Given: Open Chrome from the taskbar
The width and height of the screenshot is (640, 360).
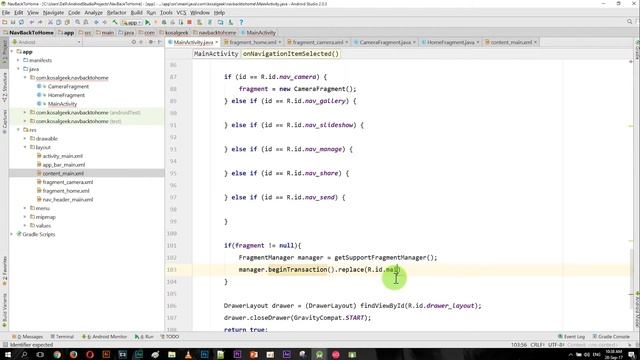Looking at the screenshot, I should 57,354.
